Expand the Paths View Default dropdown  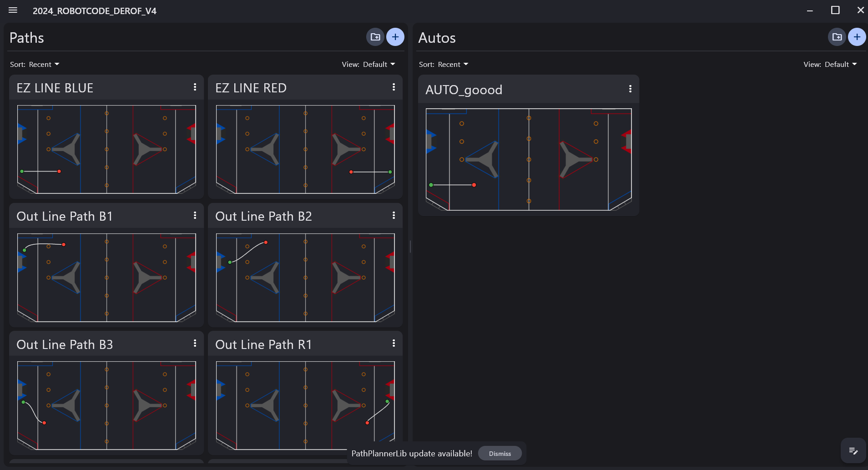368,64
